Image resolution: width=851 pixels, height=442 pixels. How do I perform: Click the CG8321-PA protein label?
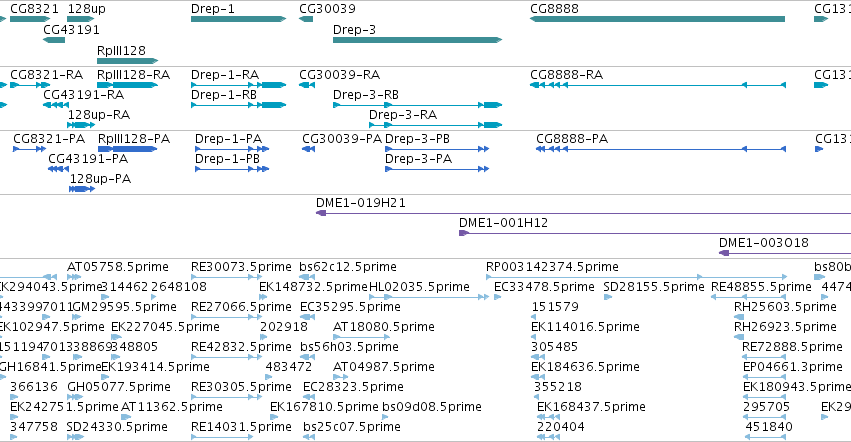click(x=49, y=139)
